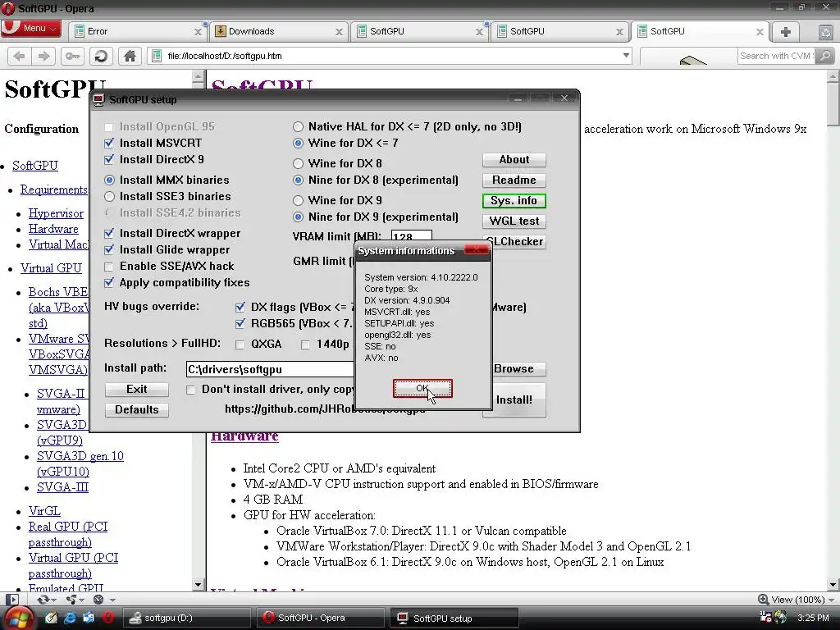
Task: Uncheck Install DirectX 9
Action: click(109, 160)
